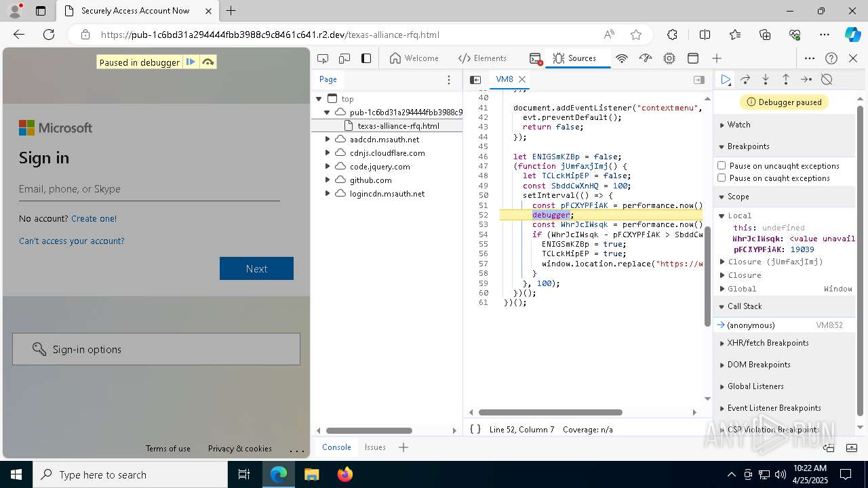The image size is (868, 488).
Task: Step out of current function
Action: 786,79
